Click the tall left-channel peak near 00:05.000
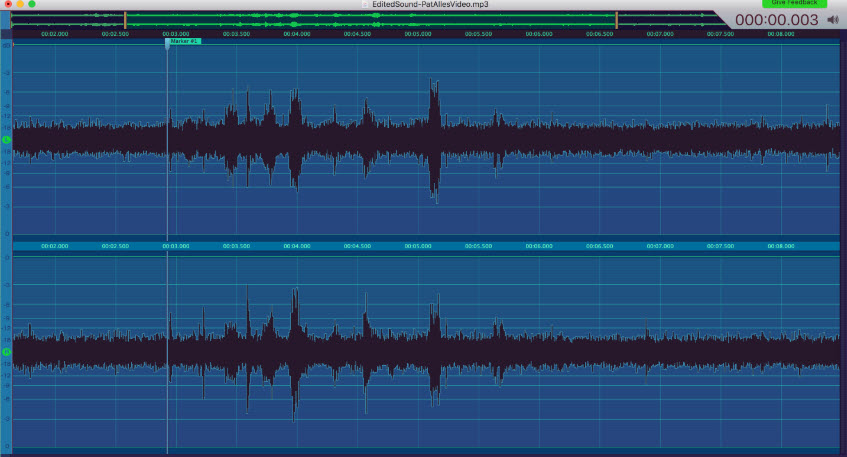Viewport: 847px width, 457px height. click(x=434, y=140)
